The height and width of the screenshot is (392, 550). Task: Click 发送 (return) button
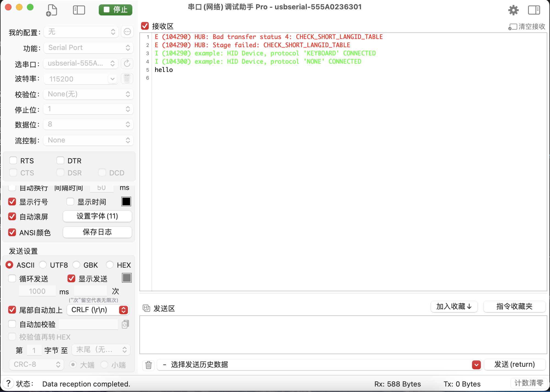(x=515, y=365)
